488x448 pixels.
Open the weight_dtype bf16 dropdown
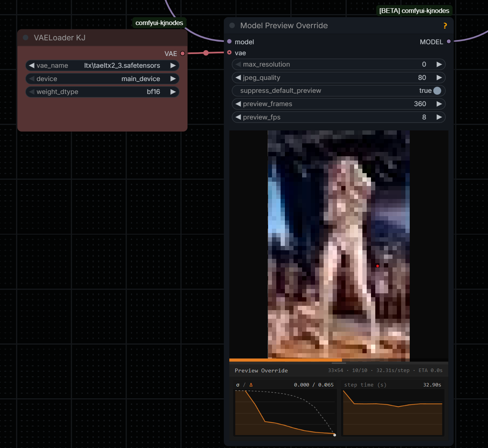(153, 92)
